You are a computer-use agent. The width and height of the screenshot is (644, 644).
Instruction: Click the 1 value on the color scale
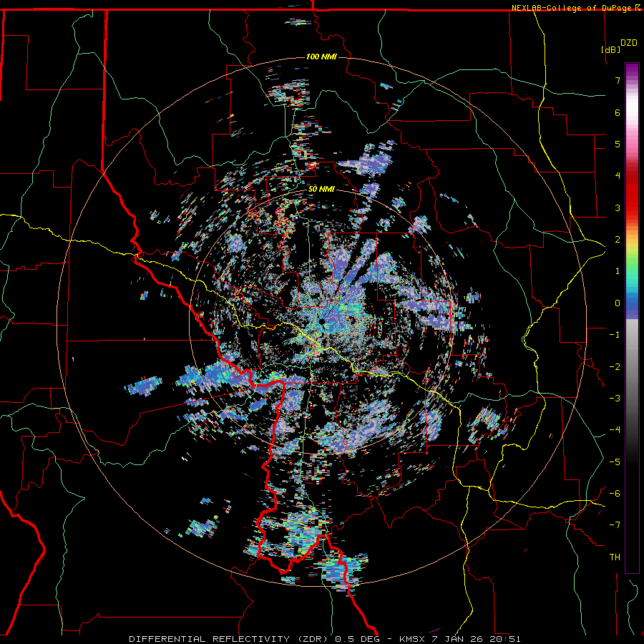(x=618, y=271)
